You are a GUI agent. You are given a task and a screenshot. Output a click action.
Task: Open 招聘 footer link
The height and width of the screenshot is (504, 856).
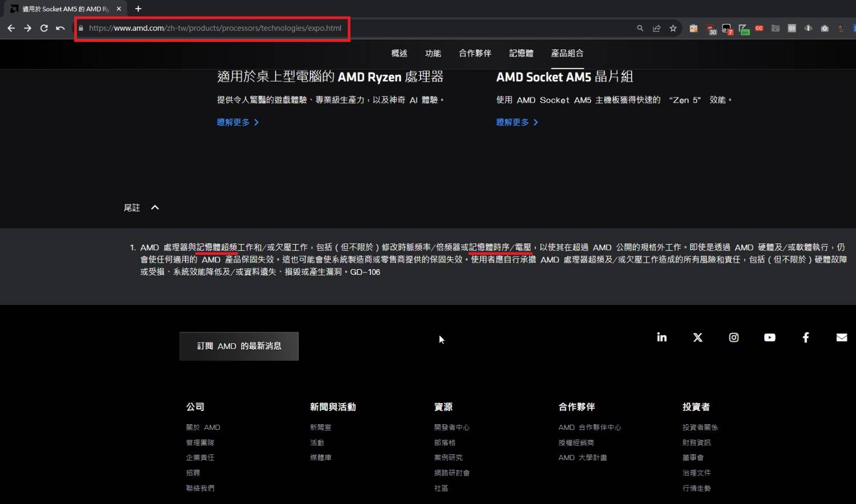pyautogui.click(x=193, y=473)
